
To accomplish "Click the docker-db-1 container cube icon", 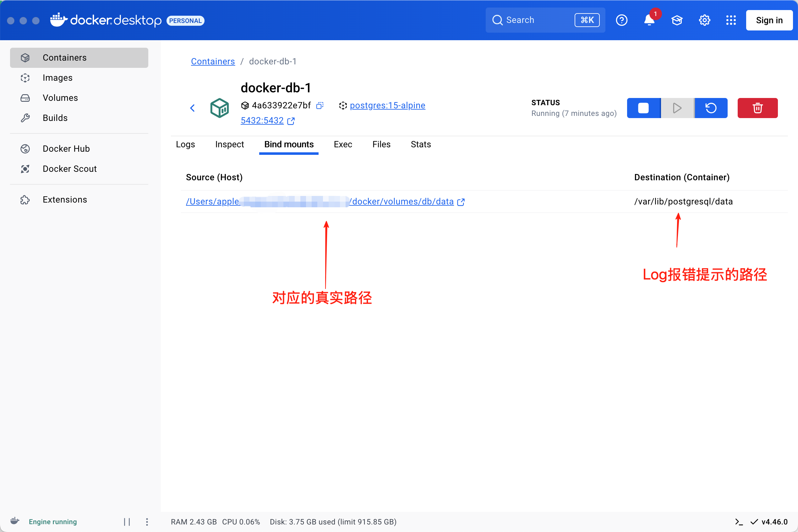I will click(220, 108).
